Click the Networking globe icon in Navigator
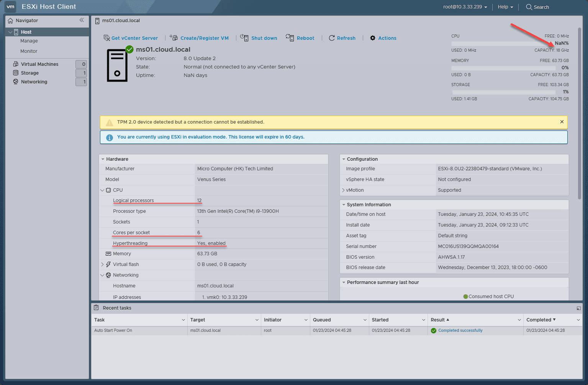This screenshot has width=588, height=385. [16, 82]
